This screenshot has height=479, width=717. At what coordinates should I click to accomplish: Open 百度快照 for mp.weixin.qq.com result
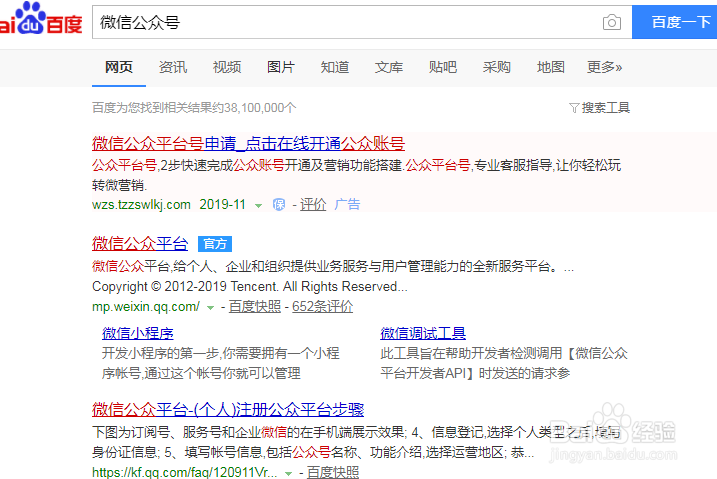255,307
